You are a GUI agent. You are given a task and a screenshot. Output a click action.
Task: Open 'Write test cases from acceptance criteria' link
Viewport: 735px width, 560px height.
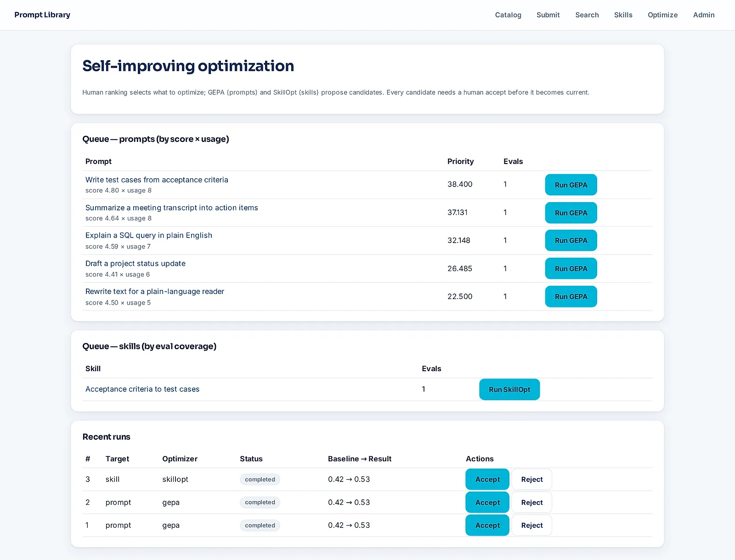157,180
